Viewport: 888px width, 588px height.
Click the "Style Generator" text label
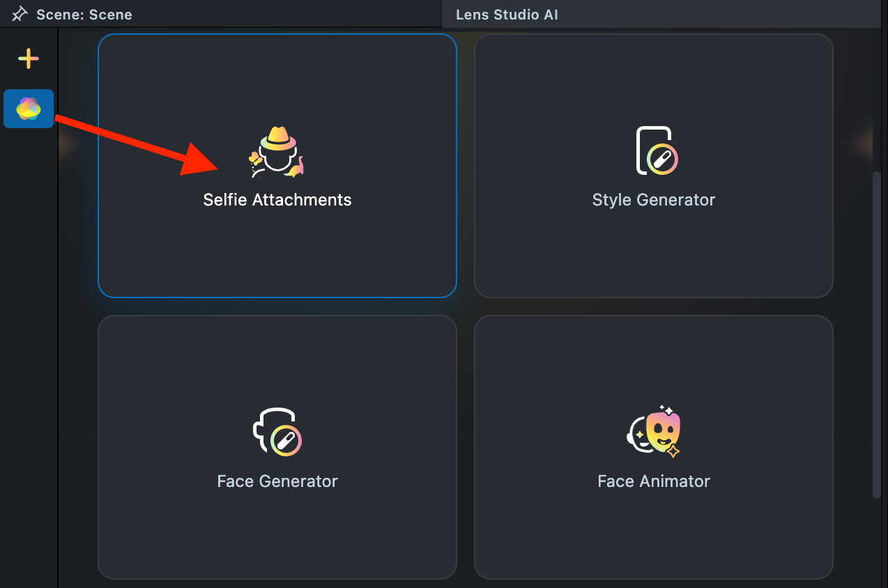[654, 200]
